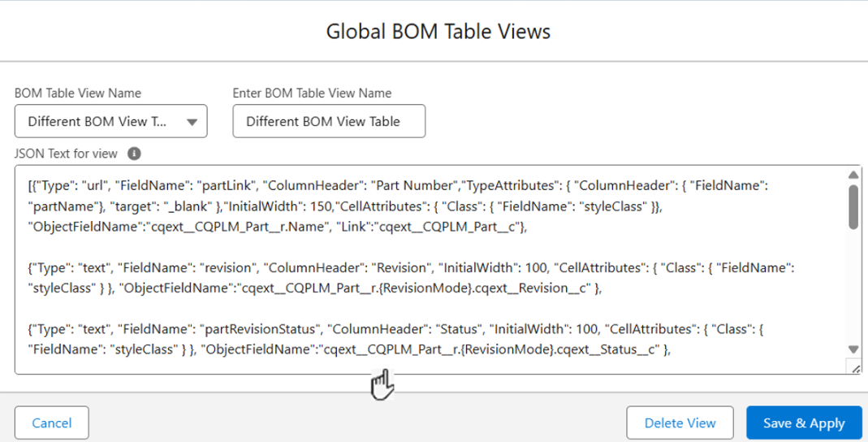Click the JSON text area scroll up arrow

[853, 175]
